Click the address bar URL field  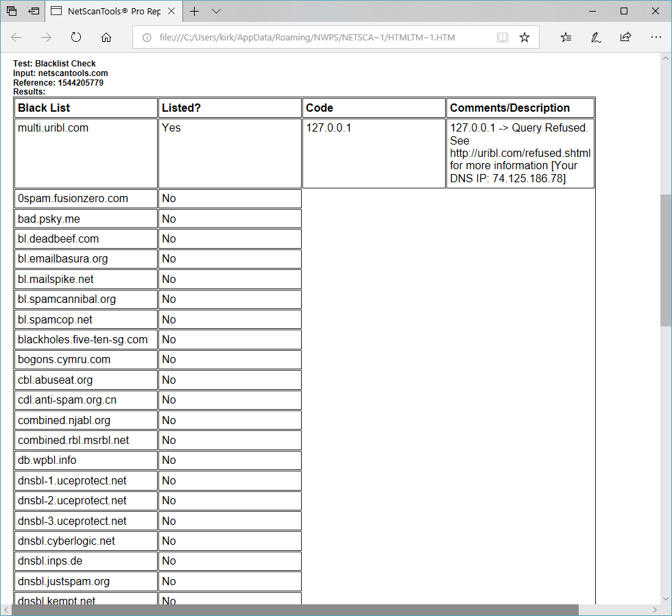click(x=307, y=38)
